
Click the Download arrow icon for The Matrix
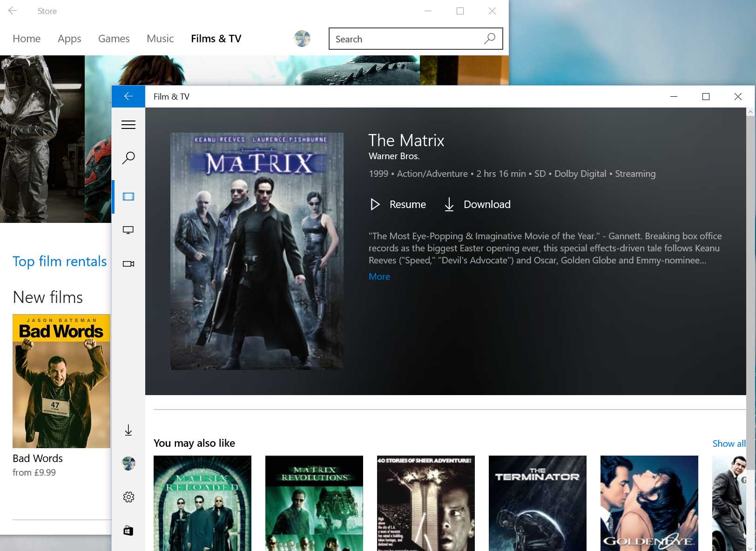pos(449,204)
